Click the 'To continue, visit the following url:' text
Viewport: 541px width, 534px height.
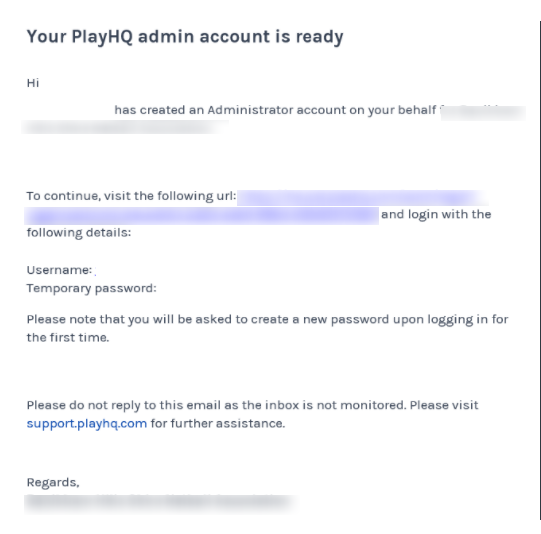[131, 196]
